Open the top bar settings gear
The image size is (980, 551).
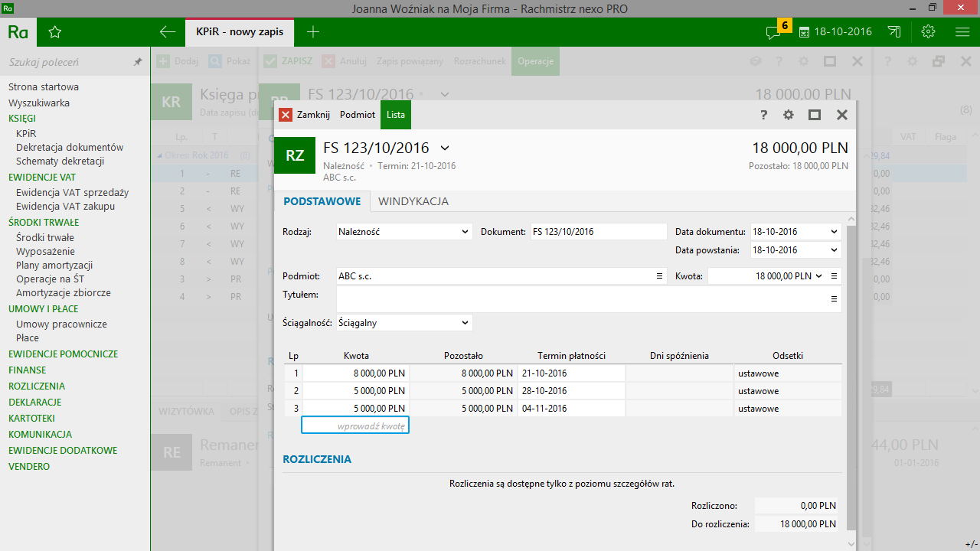[x=929, y=32]
